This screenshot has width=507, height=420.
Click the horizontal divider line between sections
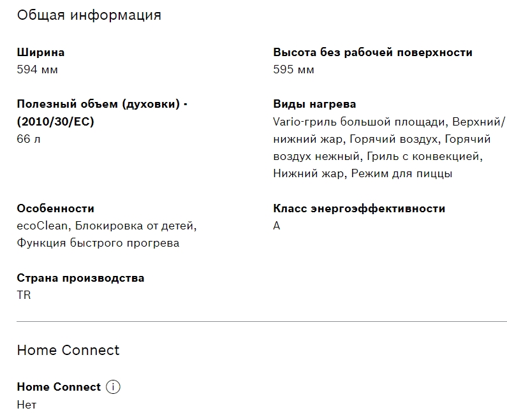click(x=261, y=322)
